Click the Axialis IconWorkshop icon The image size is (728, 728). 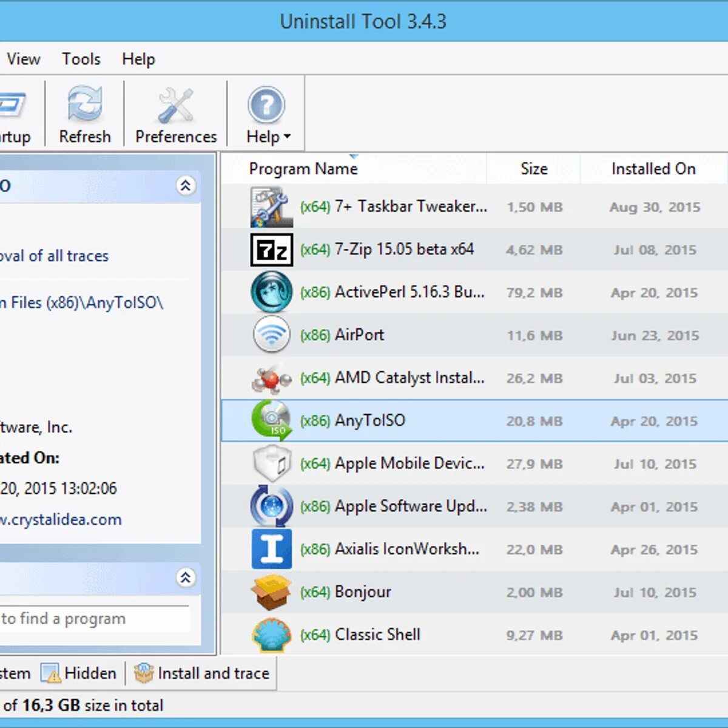pyautogui.click(x=271, y=549)
